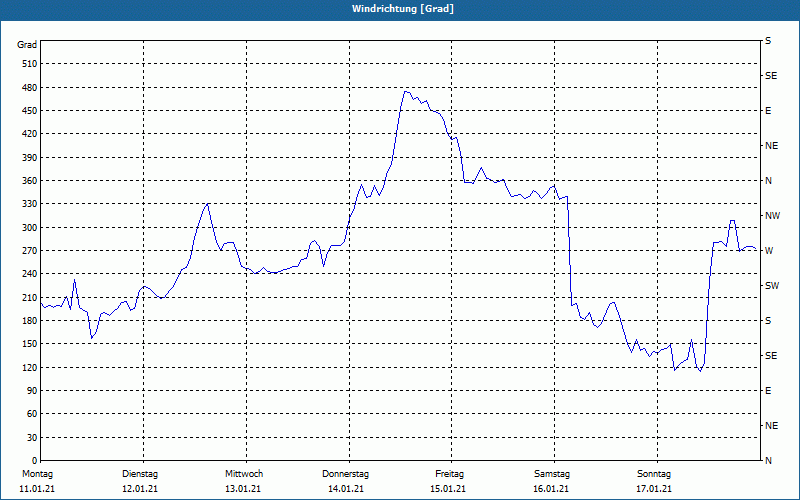Click the 'Mittwoch' day label
800x500 pixels.
pyautogui.click(x=244, y=474)
